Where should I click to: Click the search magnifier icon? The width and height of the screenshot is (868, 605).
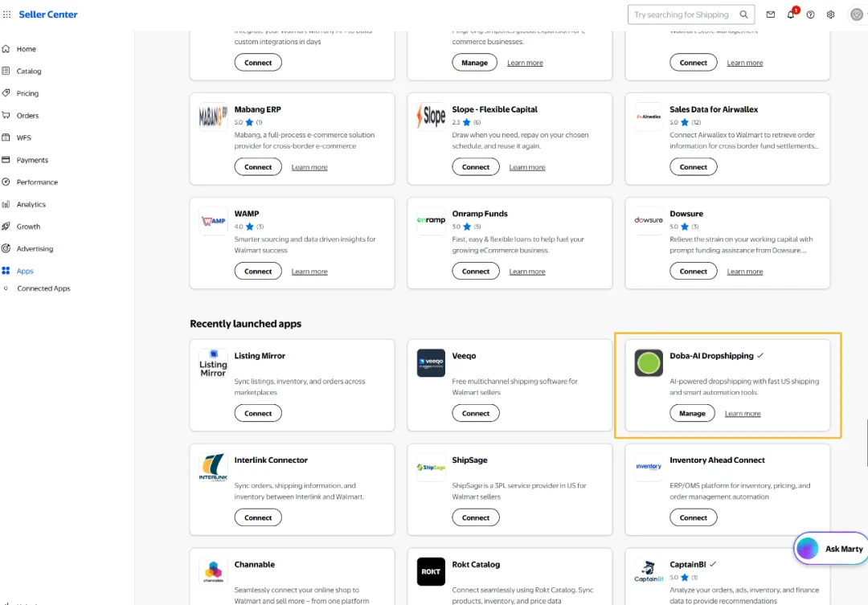[743, 14]
